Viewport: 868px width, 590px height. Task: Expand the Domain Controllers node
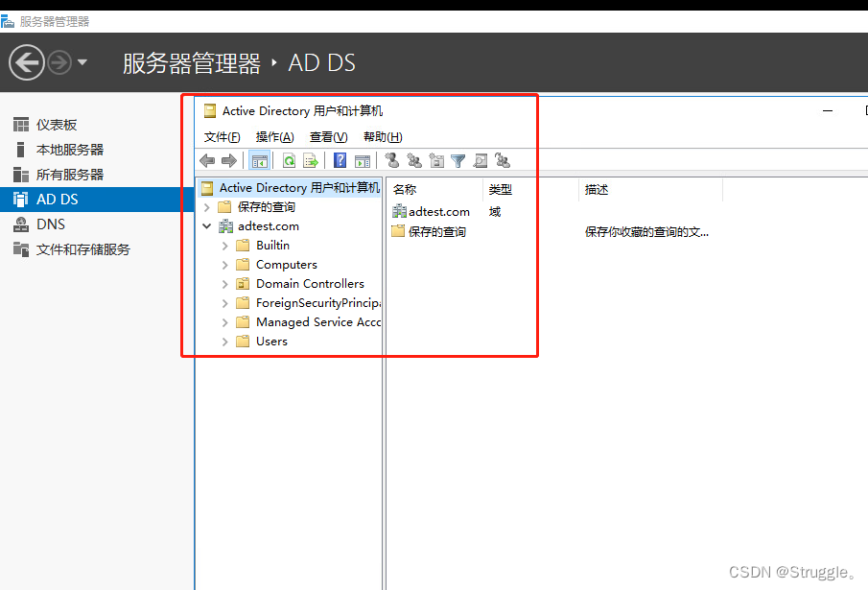(x=225, y=285)
